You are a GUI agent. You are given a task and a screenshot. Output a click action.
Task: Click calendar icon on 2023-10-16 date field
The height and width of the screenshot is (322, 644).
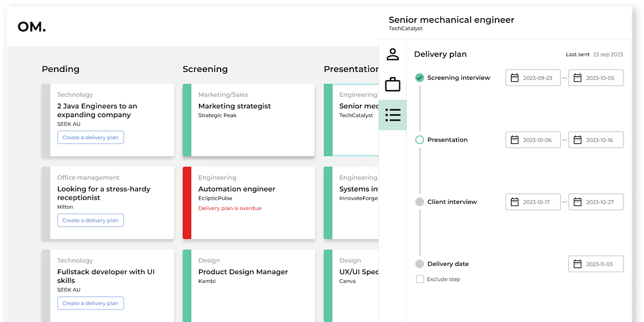click(577, 140)
